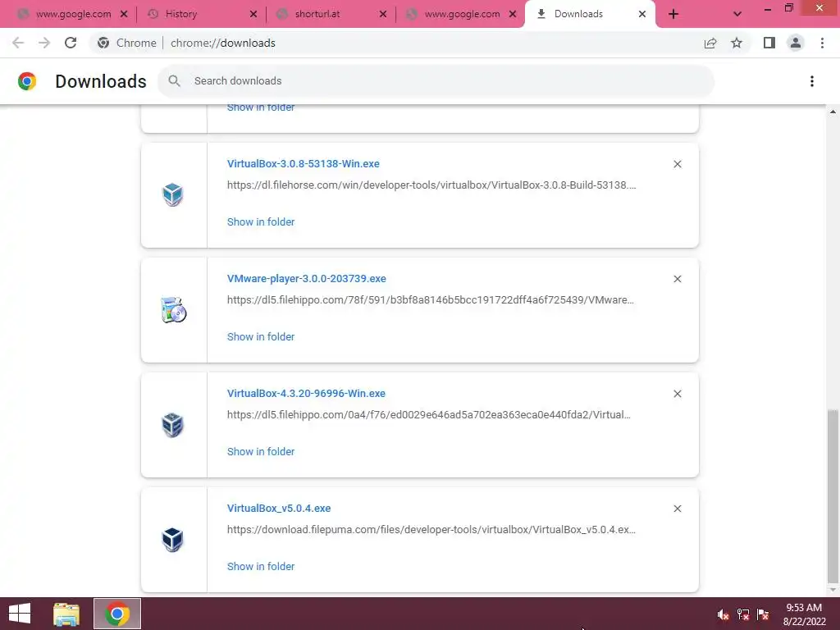840x630 pixels.
Task: Show VirtualBox-4.3.20 in folder
Action: pos(261,452)
